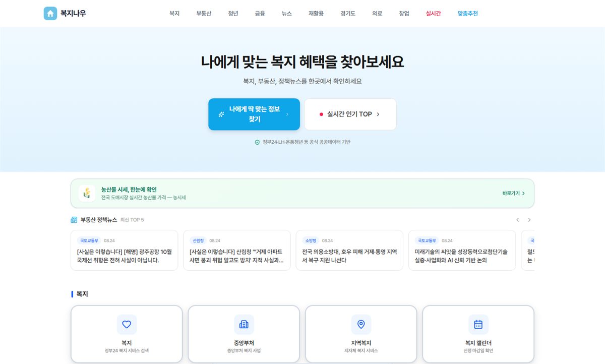The width and height of the screenshot is (605, 364).
Task: Click the red dot beside 실시간 인기 TOP
Action: tap(321, 114)
